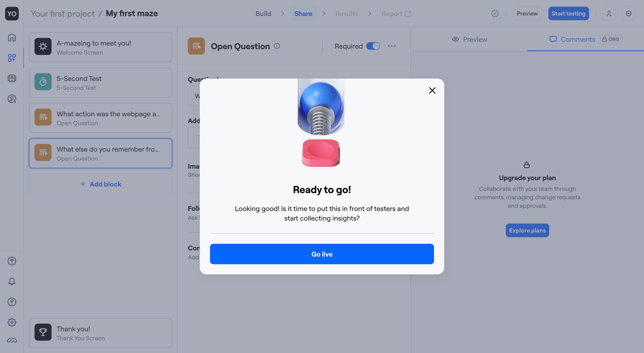View the info icon beside Open Question
The image size is (644, 353).
[x=277, y=46]
